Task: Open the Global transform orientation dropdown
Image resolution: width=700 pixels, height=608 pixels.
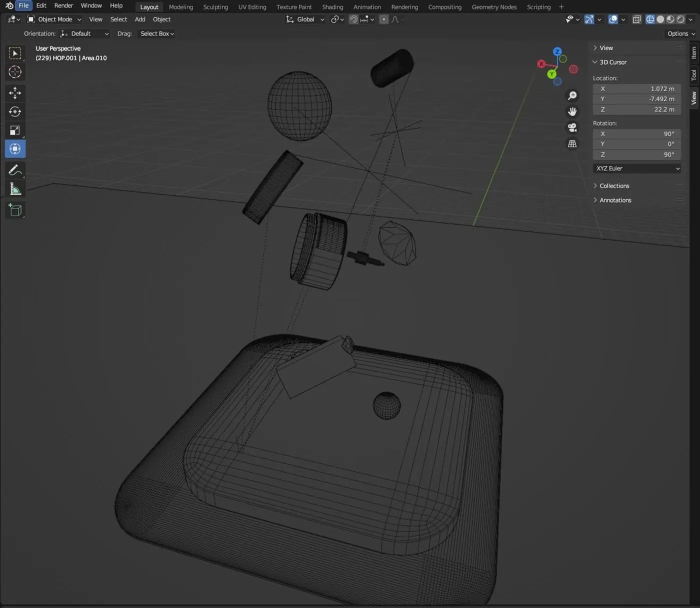Action: [x=305, y=19]
